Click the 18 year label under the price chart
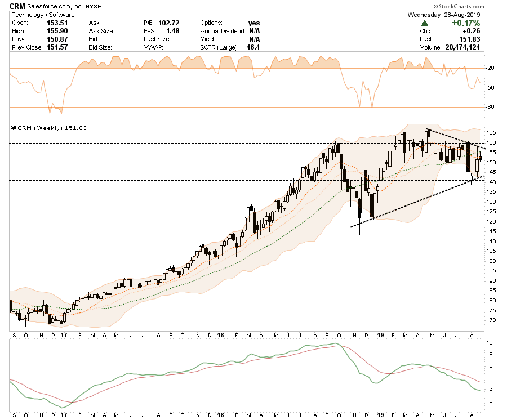Screen dimensions: 507x420 pyautogui.click(x=220, y=335)
